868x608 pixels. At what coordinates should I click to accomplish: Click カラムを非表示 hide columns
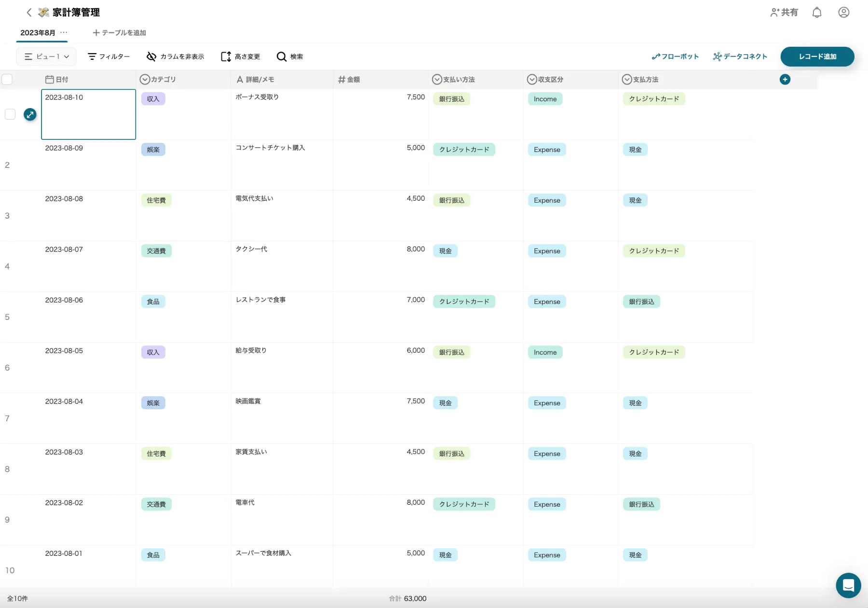176,56
